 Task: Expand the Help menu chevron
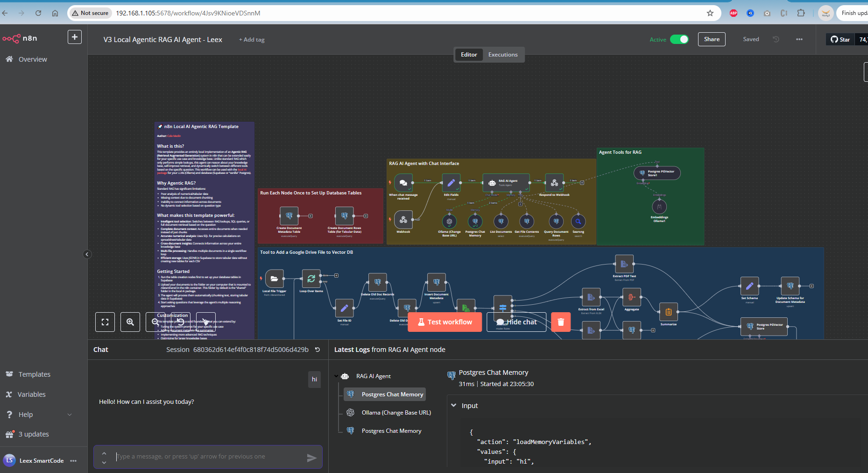pos(70,415)
